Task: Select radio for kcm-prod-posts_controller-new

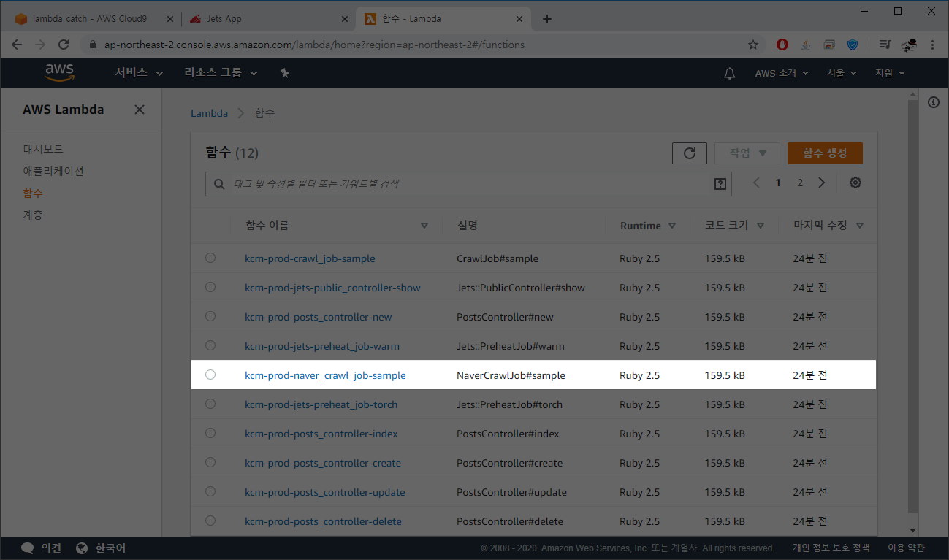Action: (x=210, y=316)
